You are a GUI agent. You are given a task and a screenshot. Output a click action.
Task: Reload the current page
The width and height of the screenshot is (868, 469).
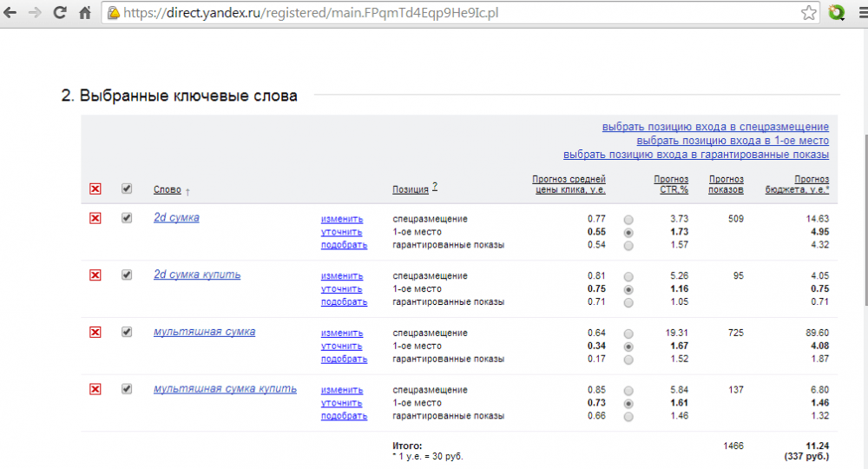click(60, 13)
